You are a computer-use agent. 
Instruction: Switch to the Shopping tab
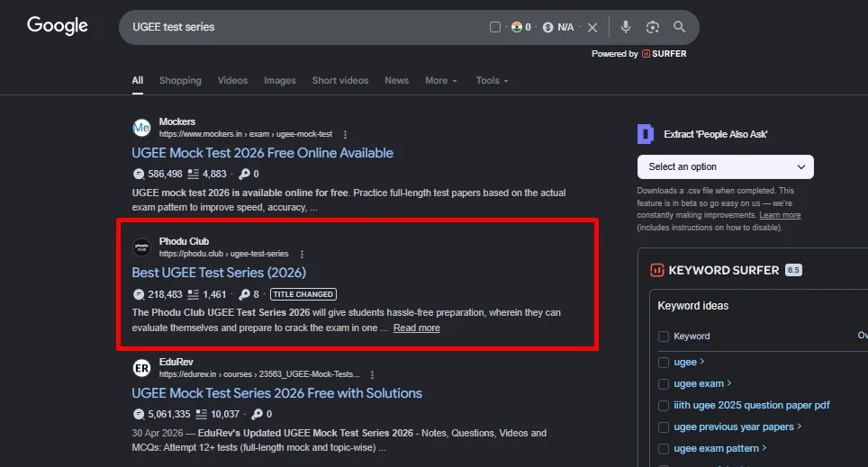(x=180, y=80)
